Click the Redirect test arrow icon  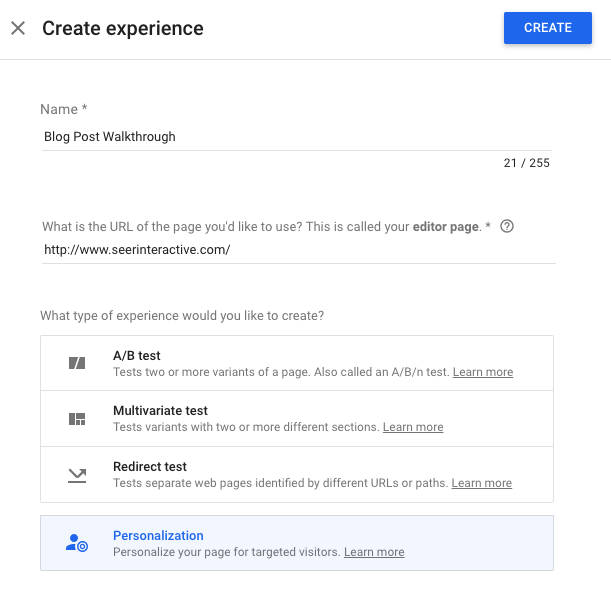(x=77, y=475)
